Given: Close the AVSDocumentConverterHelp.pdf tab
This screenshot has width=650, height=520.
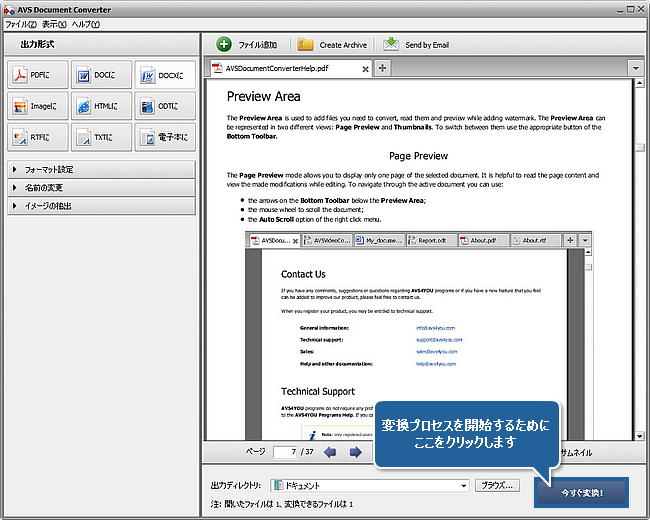Looking at the screenshot, I should (x=365, y=69).
